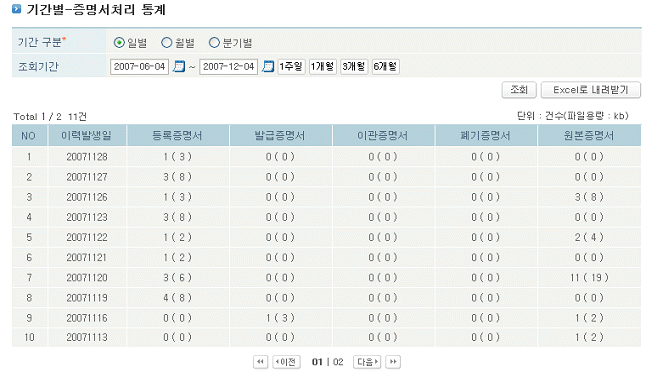
Task: Select date cell 20071119
Action: (87, 298)
